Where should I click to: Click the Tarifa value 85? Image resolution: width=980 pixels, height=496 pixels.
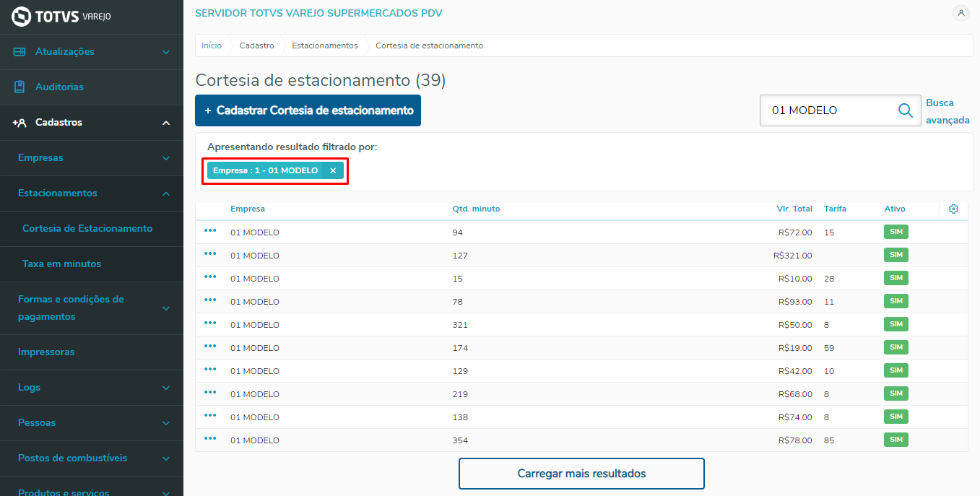829,440
